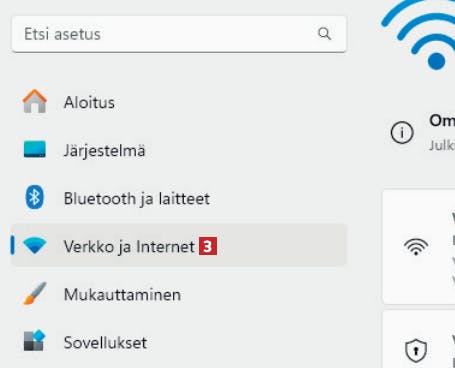Click the Bluetooth symbol icon in sidebar

35,197
